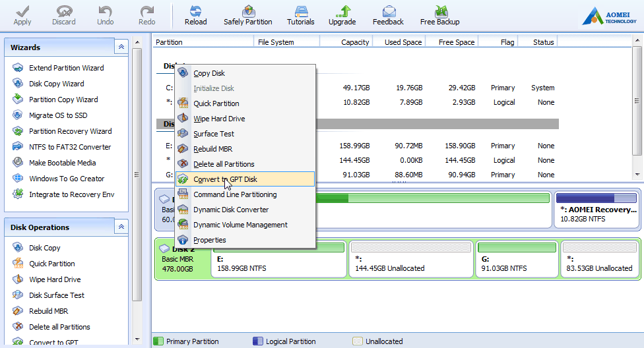
Task: Choose Command Line Partitioning menu entry
Action: click(x=245, y=194)
